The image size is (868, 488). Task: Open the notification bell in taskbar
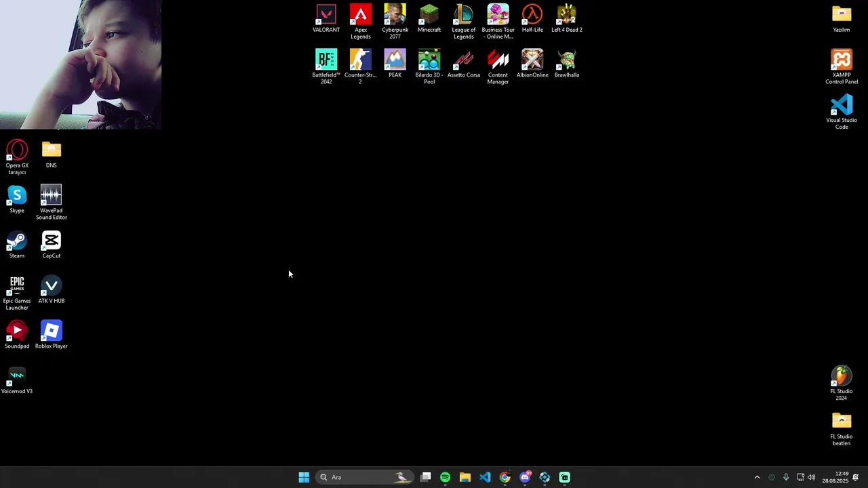[856, 477]
